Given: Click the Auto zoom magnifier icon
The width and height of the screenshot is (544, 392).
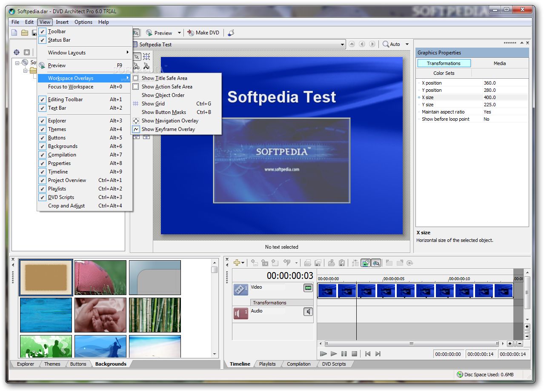Looking at the screenshot, I should click(x=386, y=44).
